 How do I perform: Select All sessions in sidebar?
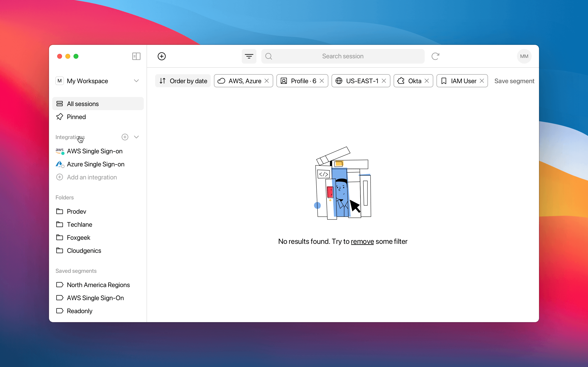click(x=98, y=104)
